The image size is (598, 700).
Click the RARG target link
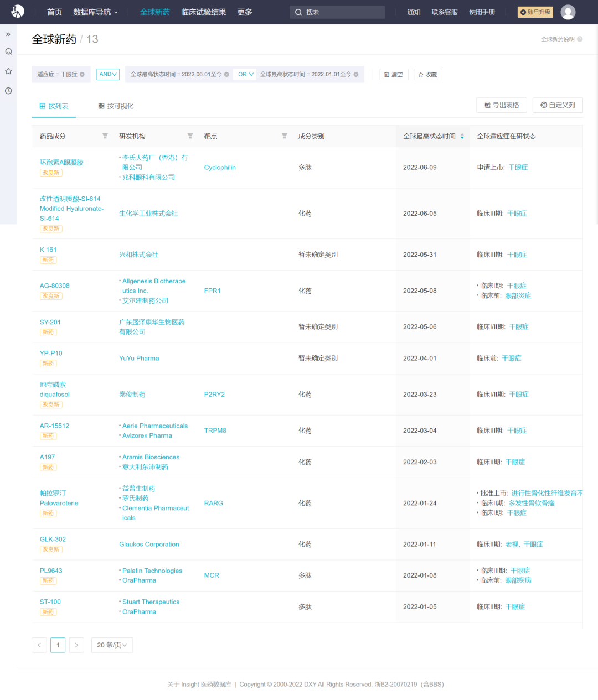click(214, 504)
